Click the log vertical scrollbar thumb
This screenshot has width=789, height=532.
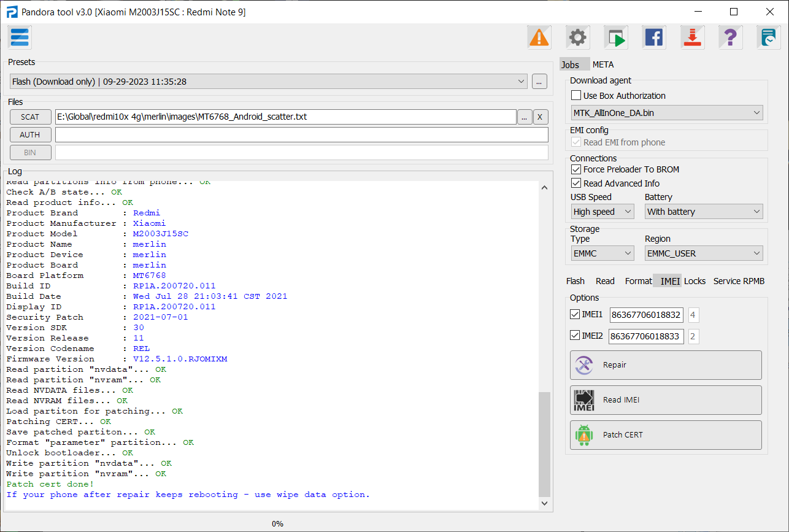(x=544, y=444)
